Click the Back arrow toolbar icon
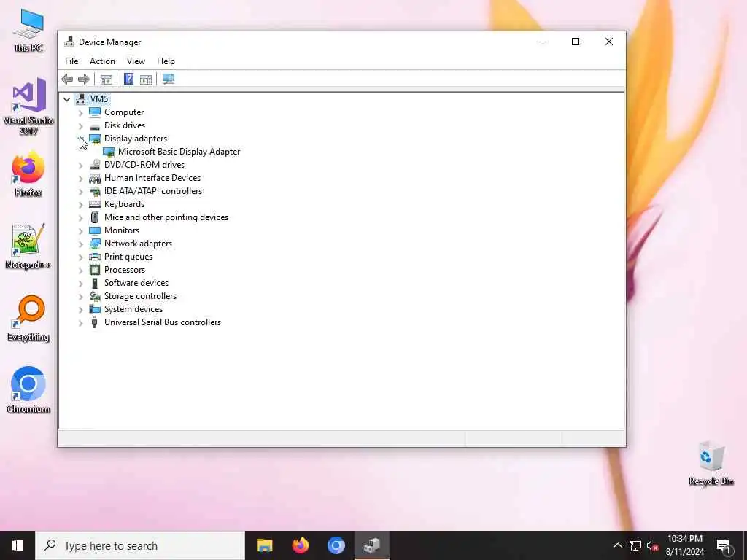This screenshot has height=560, width=747. tap(67, 79)
